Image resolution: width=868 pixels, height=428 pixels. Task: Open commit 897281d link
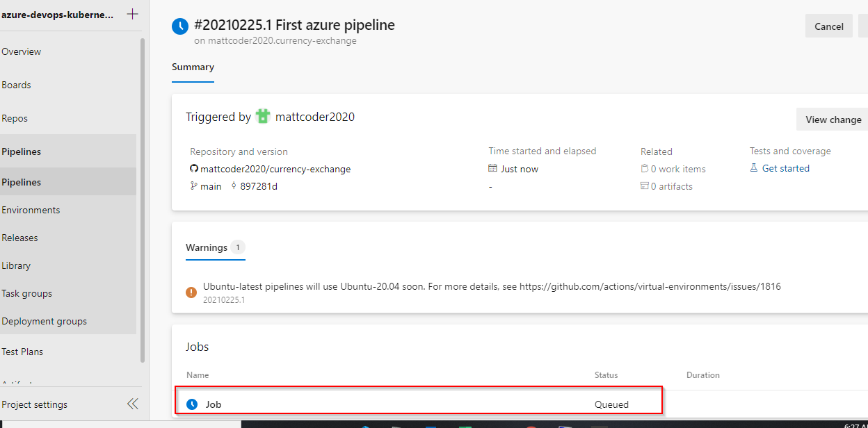[x=259, y=186]
